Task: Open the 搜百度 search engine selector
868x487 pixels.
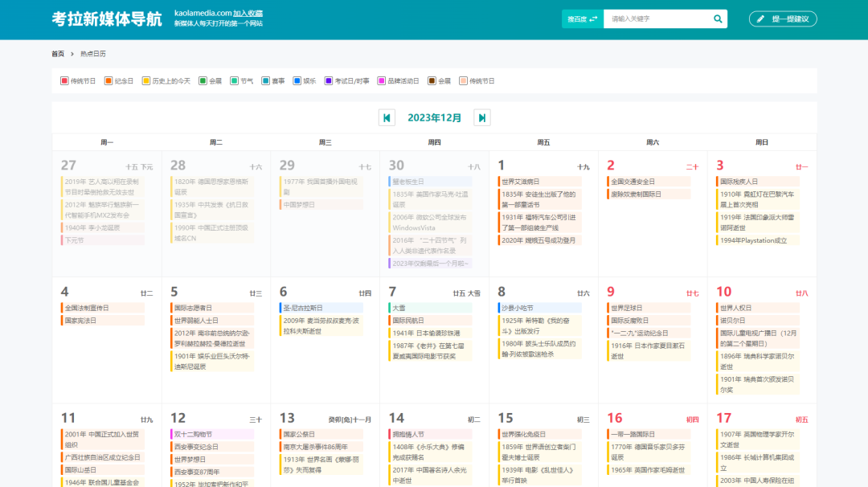Action: tap(582, 18)
